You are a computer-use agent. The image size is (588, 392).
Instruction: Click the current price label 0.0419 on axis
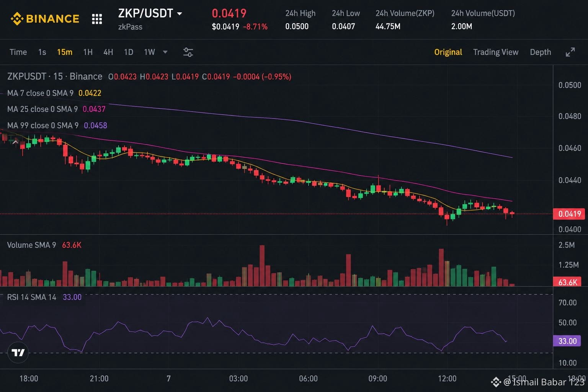[x=569, y=214]
